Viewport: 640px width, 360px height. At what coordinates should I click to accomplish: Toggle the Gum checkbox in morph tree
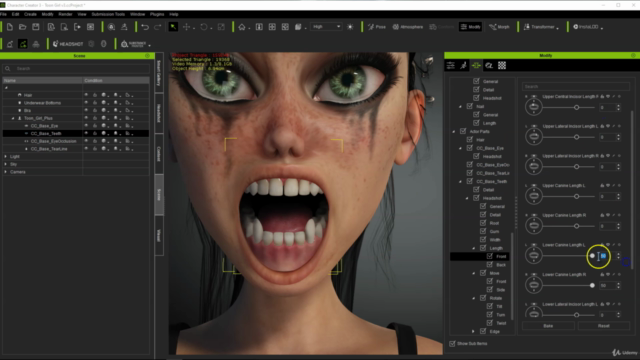pos(483,231)
